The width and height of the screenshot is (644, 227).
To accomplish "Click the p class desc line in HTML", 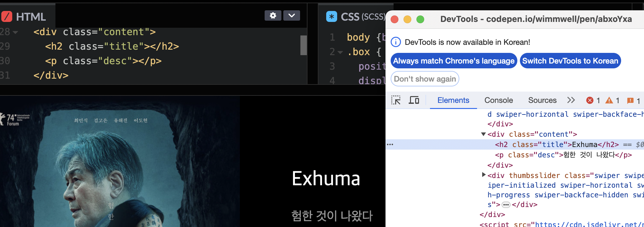I will click(x=103, y=61).
